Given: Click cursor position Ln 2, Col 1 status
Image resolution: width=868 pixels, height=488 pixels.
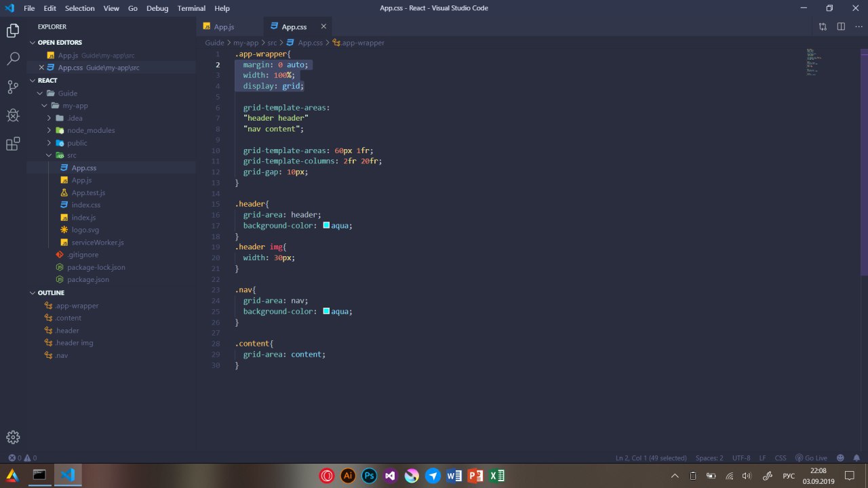Looking at the screenshot, I should (x=651, y=457).
